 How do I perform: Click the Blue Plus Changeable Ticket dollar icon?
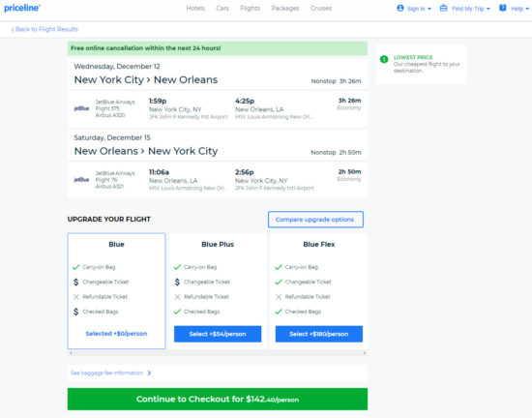(x=177, y=282)
